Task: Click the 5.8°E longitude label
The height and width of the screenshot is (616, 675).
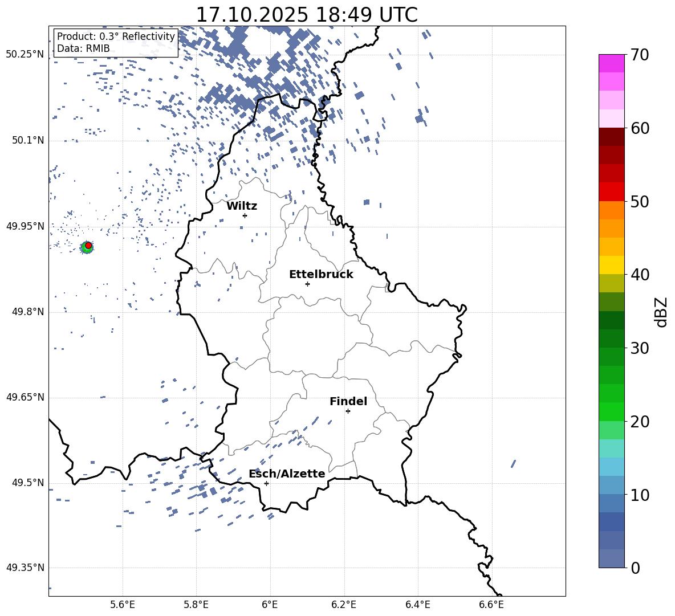Action: click(196, 605)
